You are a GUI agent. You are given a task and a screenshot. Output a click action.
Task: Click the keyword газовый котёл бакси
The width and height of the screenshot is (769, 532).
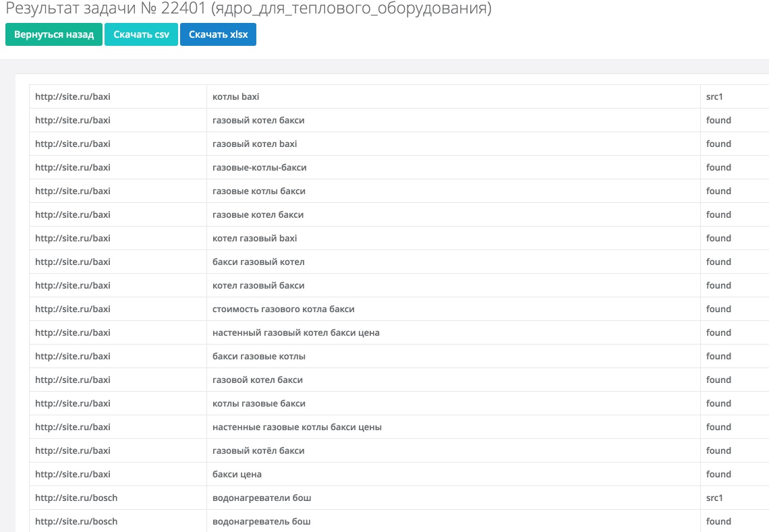[258, 450]
